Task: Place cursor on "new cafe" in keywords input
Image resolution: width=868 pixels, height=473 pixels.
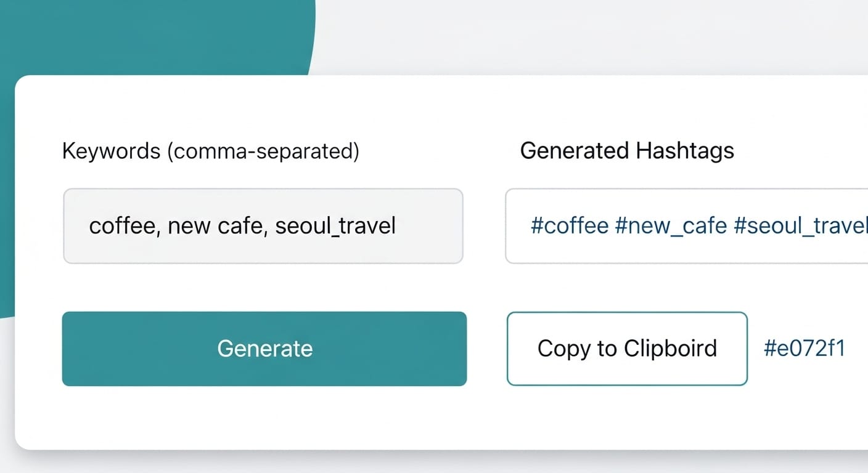Action: pos(216,226)
